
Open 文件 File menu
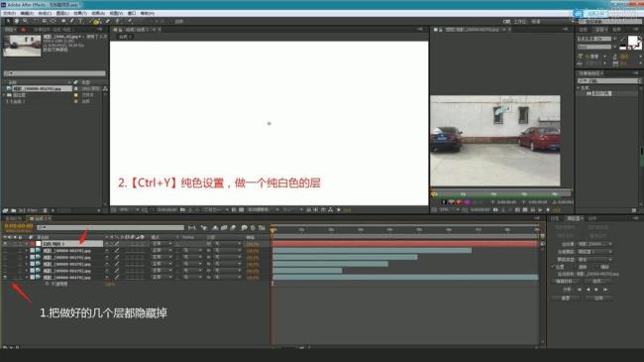coord(10,13)
